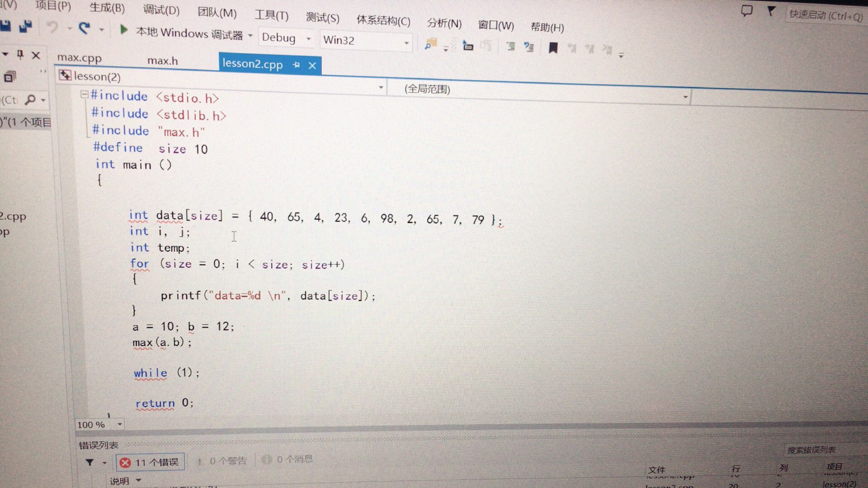The height and width of the screenshot is (488, 868).
Task: Toggle the pin on lesson2.cpp tab
Action: 297,65
